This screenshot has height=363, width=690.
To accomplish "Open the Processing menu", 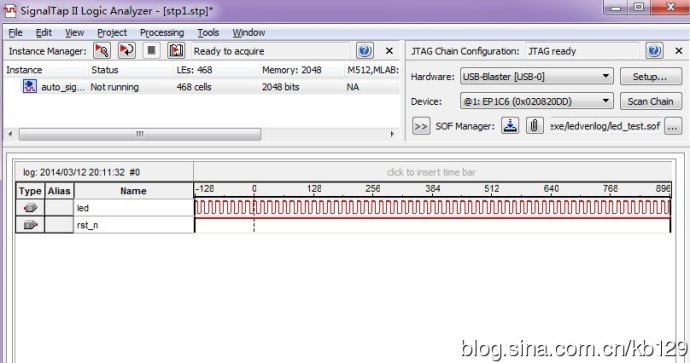I will [x=162, y=33].
